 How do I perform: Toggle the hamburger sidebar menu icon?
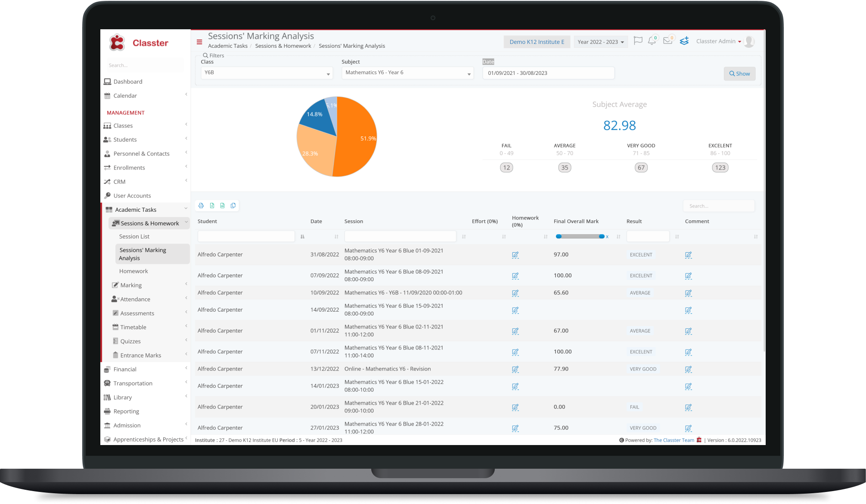199,42
